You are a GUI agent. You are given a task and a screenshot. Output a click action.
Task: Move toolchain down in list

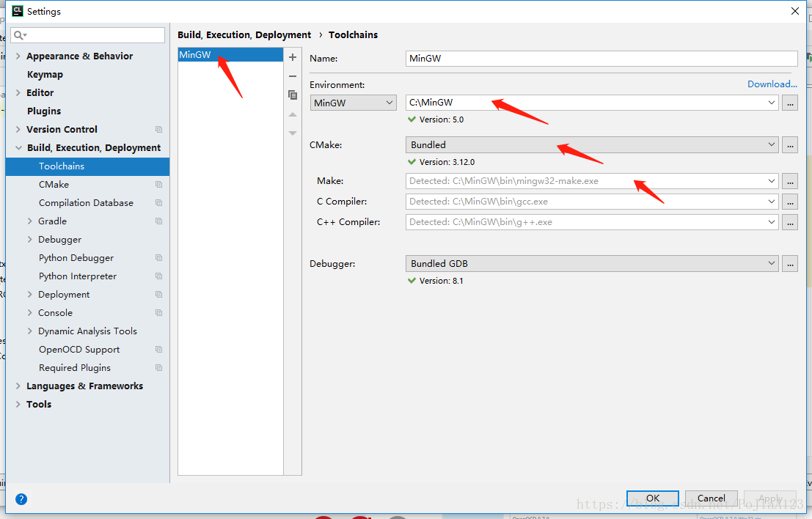tap(293, 133)
